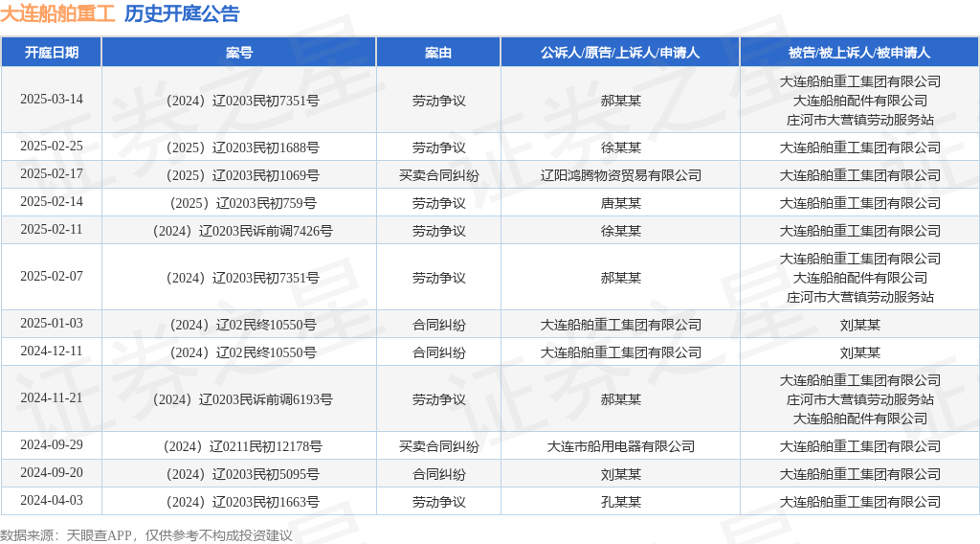Click the 公诉人/原告/上诉人/申请人 column header
The width and height of the screenshot is (980, 544).
coord(620,53)
